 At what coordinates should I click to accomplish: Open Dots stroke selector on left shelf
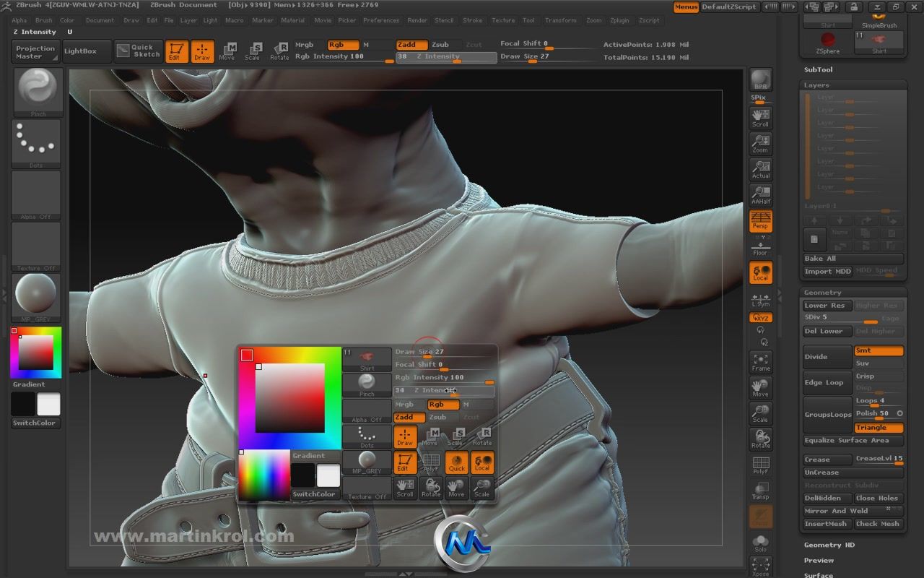36,144
